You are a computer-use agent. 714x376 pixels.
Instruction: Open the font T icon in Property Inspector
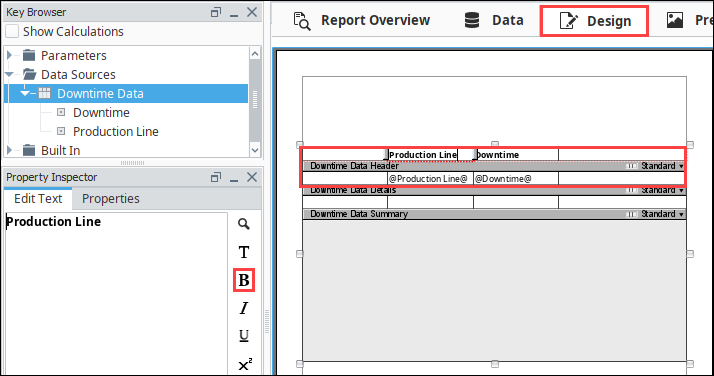[x=244, y=252]
